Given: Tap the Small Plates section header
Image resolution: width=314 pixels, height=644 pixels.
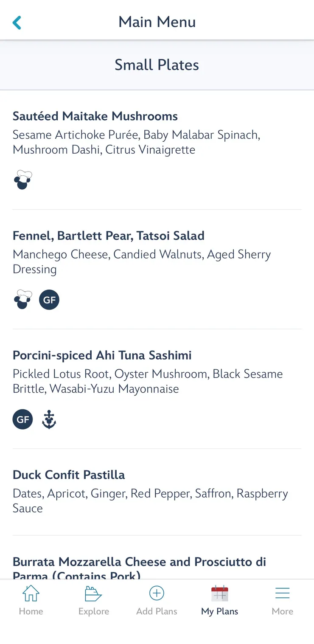Looking at the screenshot, I should (157, 65).
